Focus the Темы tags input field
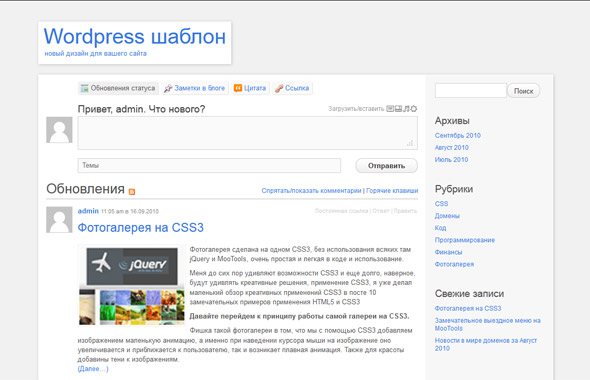 [x=209, y=166]
